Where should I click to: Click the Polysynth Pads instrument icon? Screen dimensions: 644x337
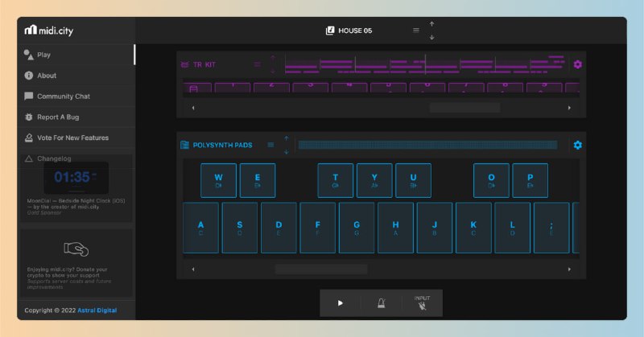pos(184,146)
